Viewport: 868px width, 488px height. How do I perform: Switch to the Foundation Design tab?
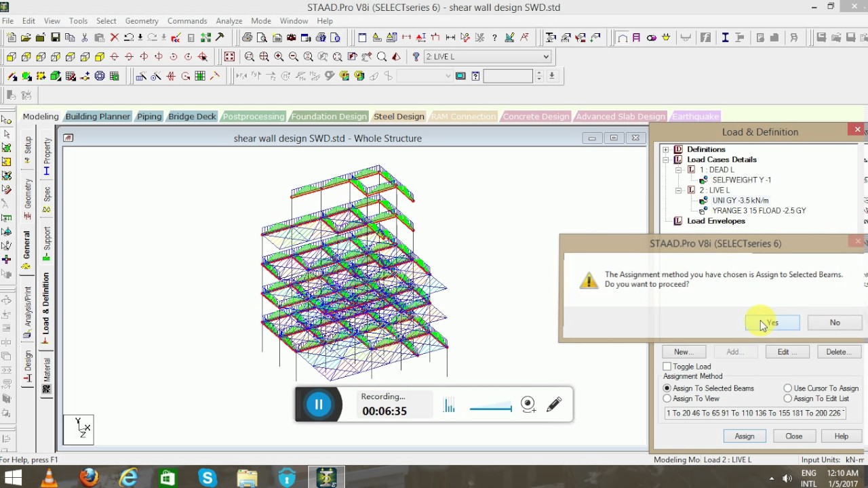329,117
